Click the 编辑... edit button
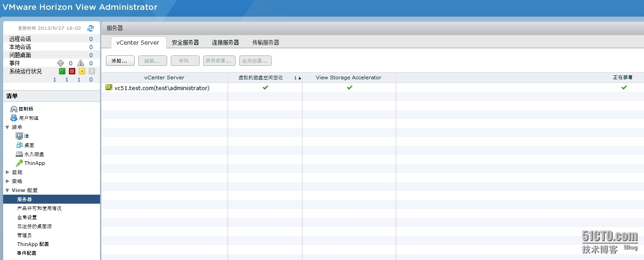 point(153,61)
